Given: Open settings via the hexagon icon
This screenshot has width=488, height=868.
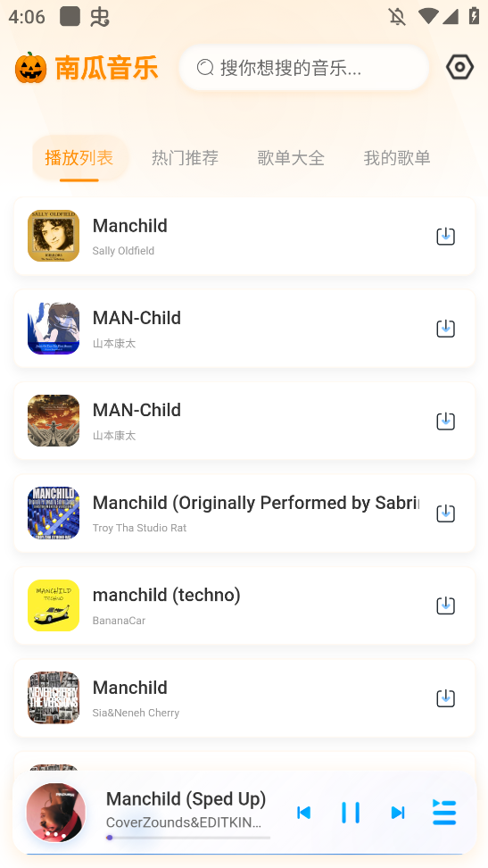Looking at the screenshot, I should pos(459,68).
